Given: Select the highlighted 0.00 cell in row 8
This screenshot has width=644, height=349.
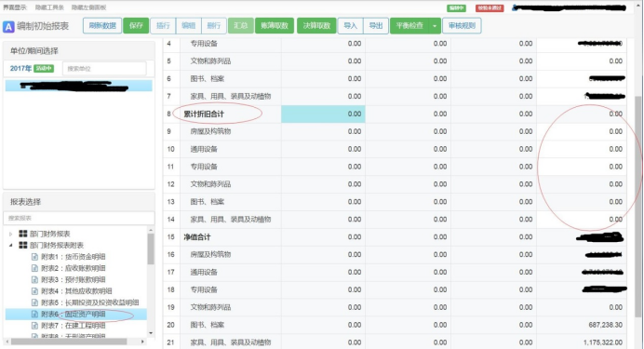Looking at the screenshot, I should point(323,114).
